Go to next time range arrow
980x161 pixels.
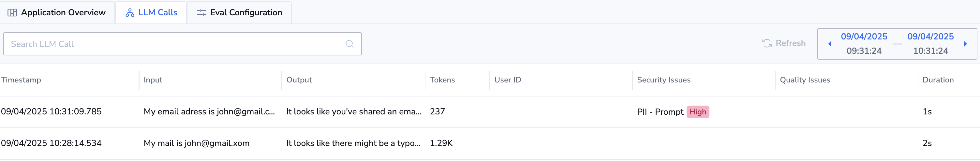[965, 44]
